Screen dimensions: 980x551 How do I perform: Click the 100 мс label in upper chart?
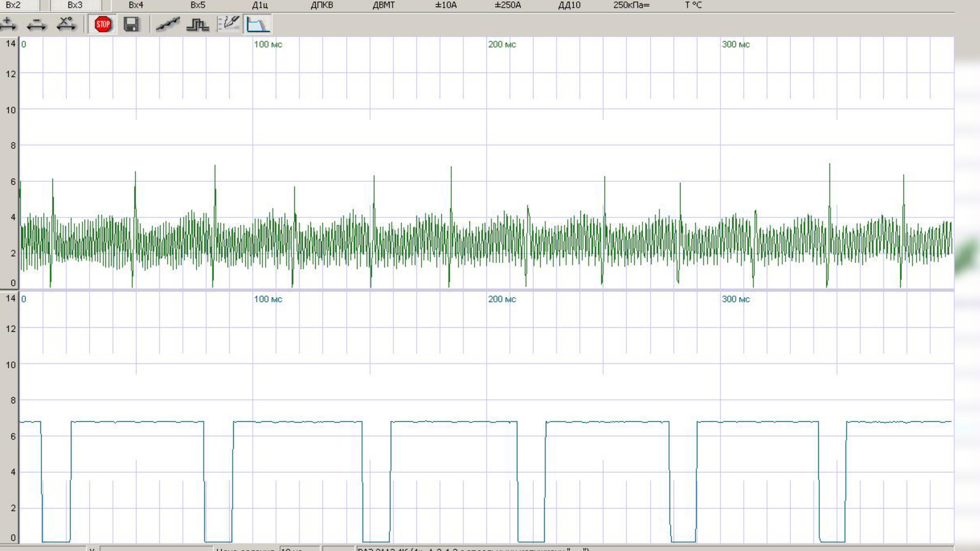point(268,45)
